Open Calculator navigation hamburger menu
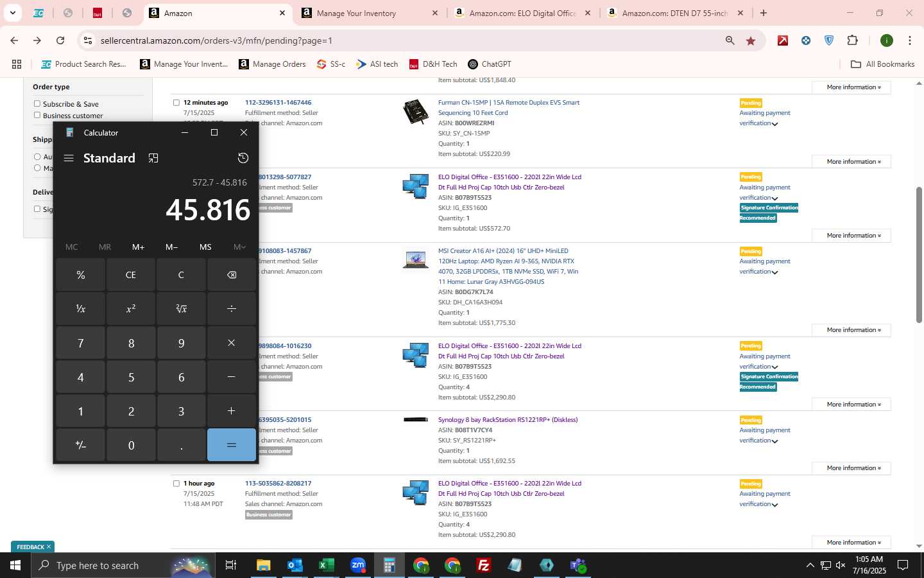924x578 pixels. (69, 158)
